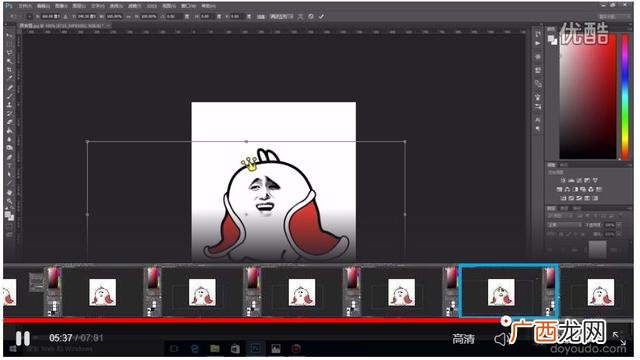Image resolution: width=640 pixels, height=360 pixels.
Task: Add a Brightness/Contrast adjustment
Action: [563, 180]
